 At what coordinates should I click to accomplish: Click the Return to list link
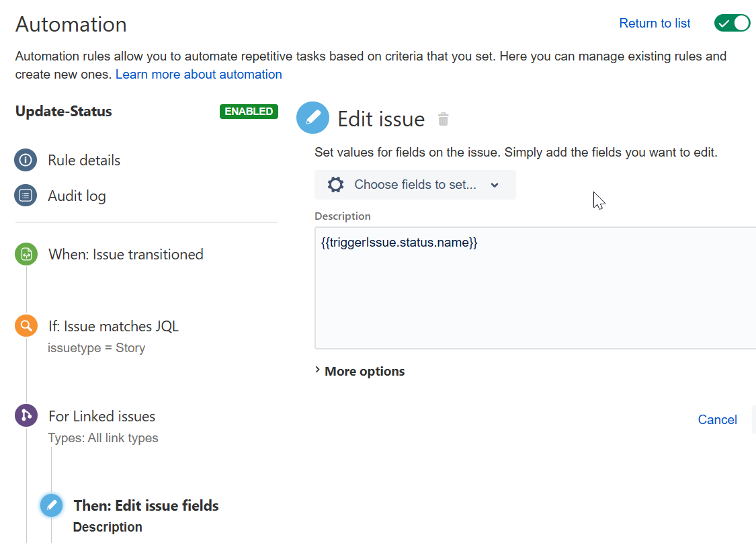pos(654,23)
